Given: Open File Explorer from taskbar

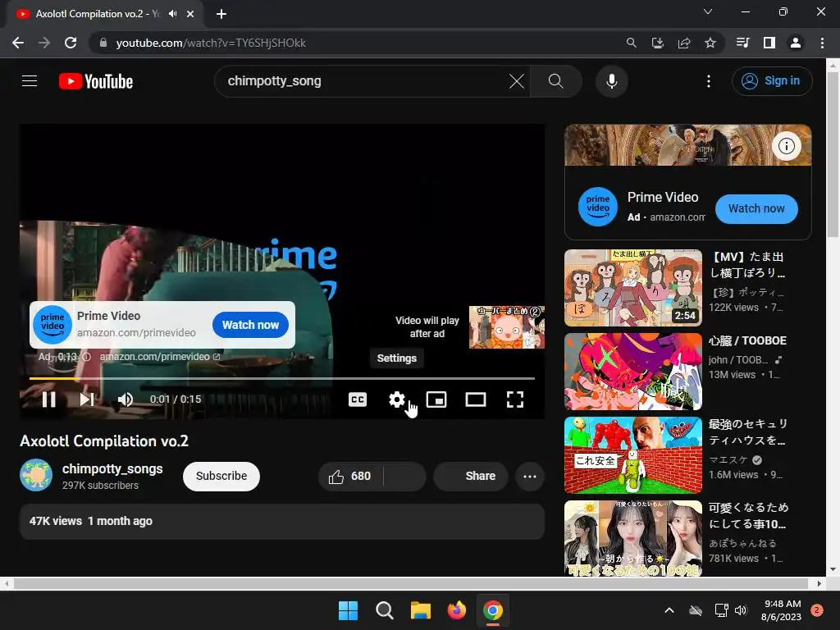Looking at the screenshot, I should (x=421, y=610).
